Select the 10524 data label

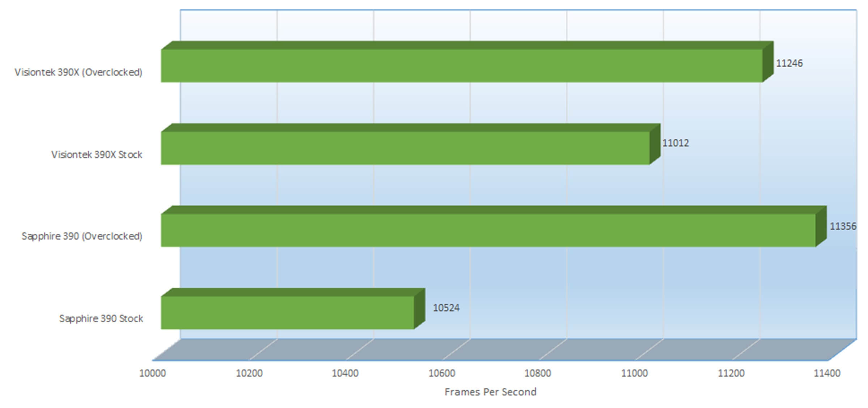point(446,308)
